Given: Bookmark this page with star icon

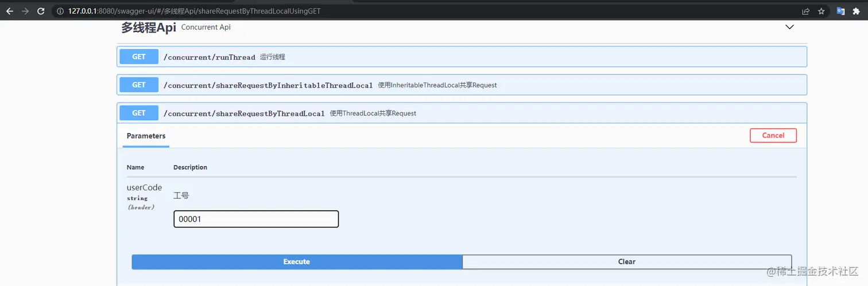Looking at the screenshot, I should [821, 11].
